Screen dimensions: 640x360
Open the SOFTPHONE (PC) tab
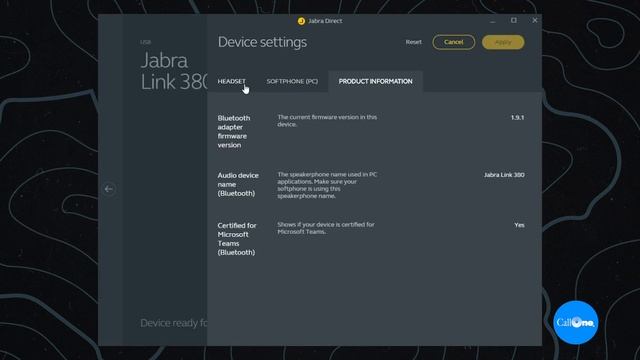(x=292, y=81)
